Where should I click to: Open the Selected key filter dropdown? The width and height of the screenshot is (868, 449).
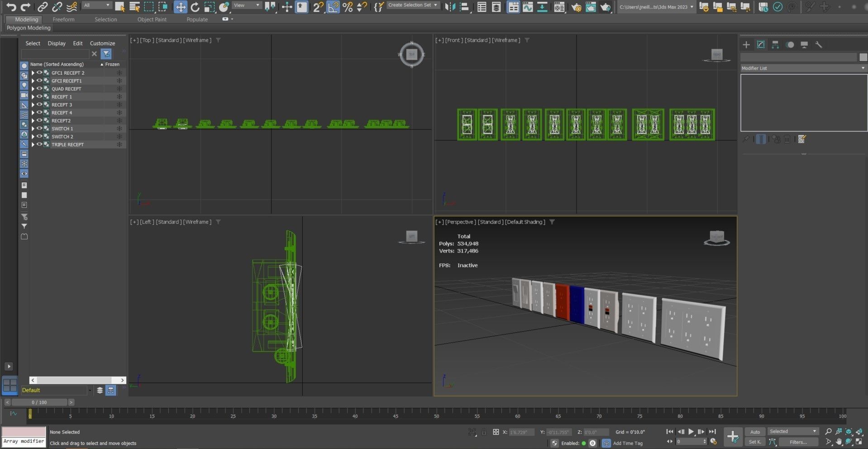pos(793,431)
